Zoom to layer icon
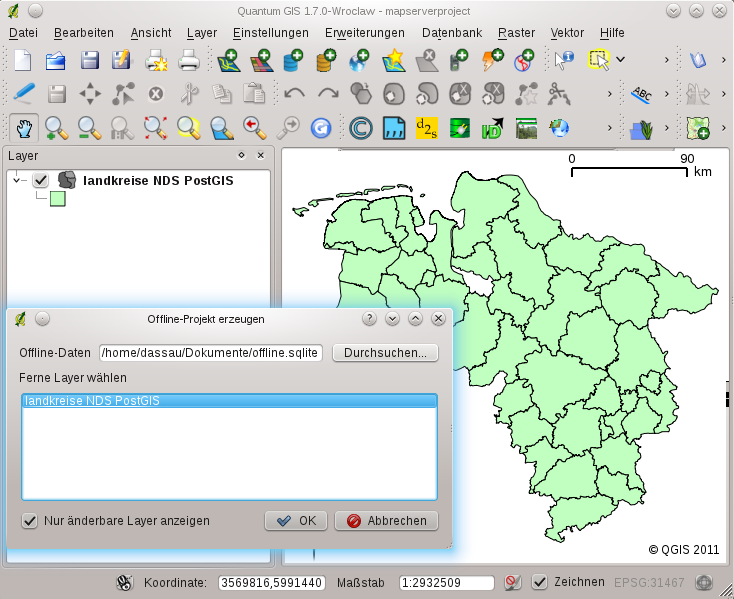This screenshot has width=734, height=599. [x=222, y=128]
